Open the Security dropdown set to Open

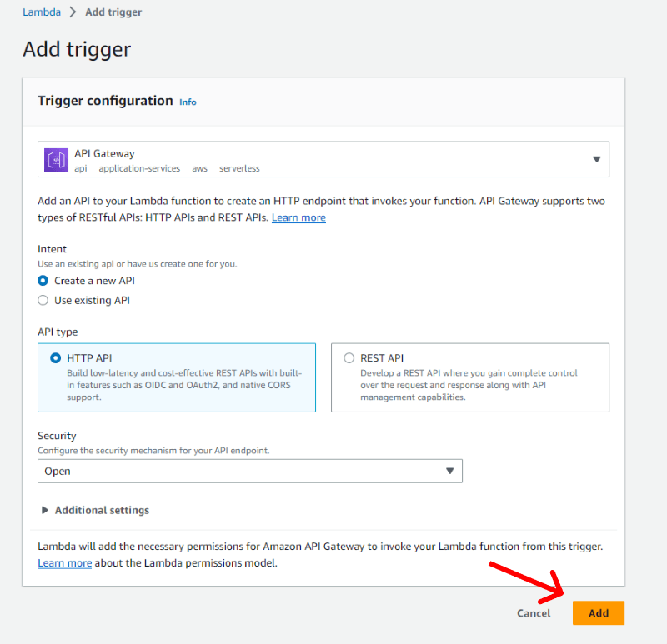coord(250,471)
